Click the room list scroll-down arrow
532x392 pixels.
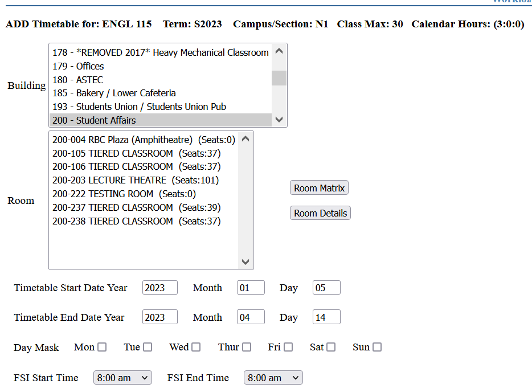click(x=245, y=262)
